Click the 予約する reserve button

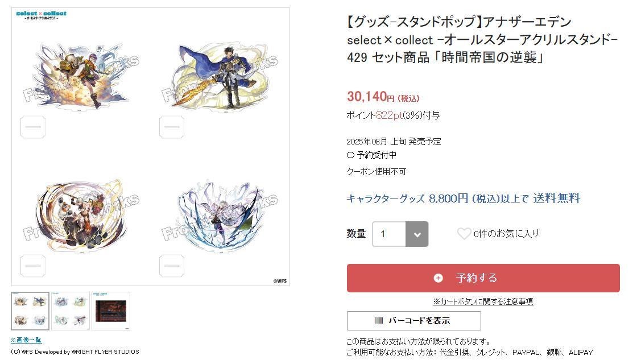(483, 278)
